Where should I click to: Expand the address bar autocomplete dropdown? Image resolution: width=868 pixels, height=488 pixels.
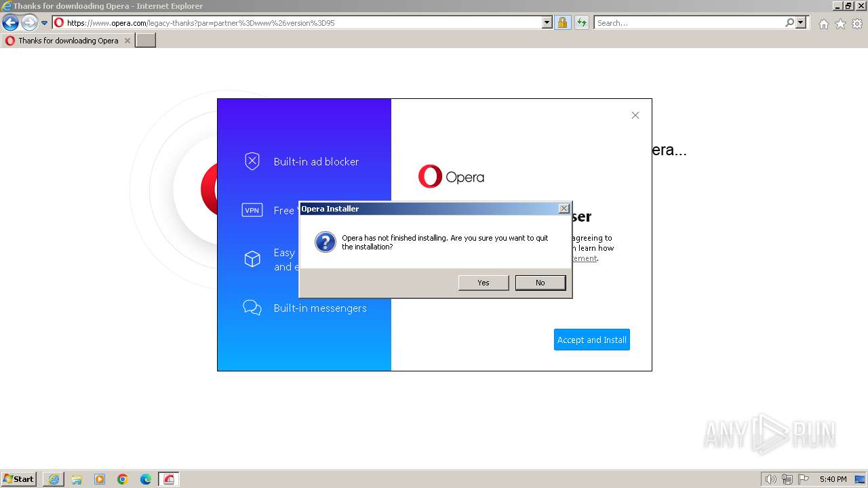coord(547,22)
